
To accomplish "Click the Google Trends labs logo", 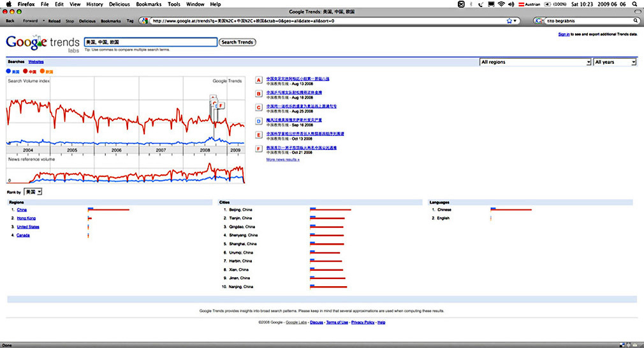I will (43, 43).
